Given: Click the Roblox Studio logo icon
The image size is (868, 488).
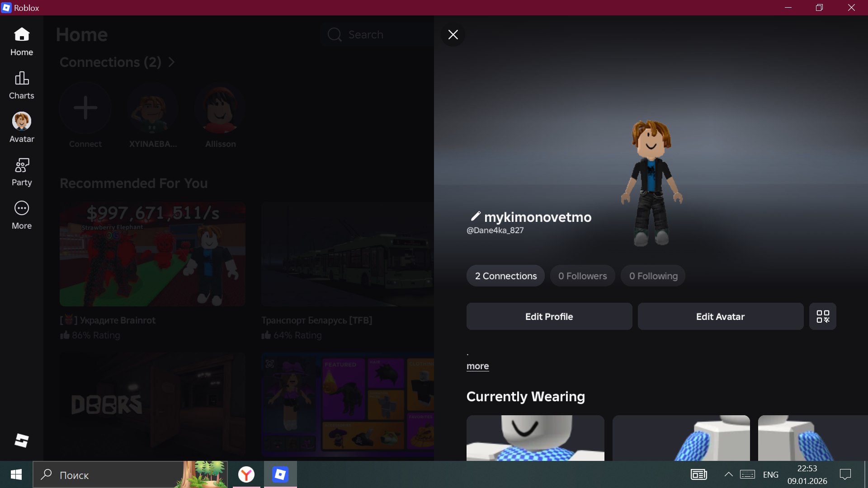Looking at the screenshot, I should pyautogui.click(x=21, y=441).
